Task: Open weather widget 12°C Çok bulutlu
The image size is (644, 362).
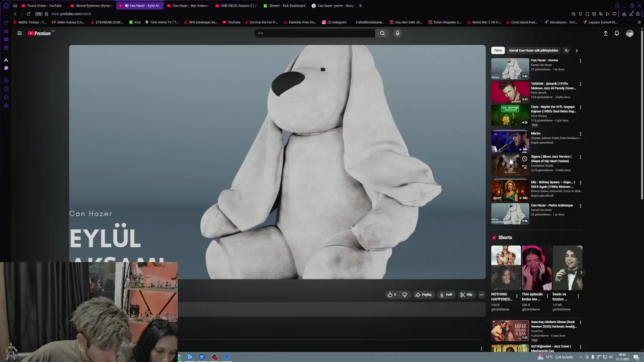Action: pyautogui.click(x=555, y=357)
